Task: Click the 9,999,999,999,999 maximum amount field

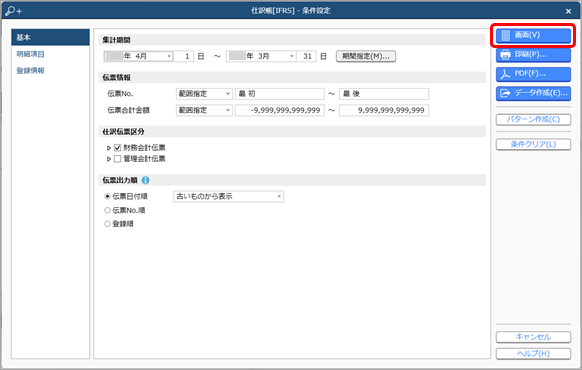Action: (x=384, y=110)
